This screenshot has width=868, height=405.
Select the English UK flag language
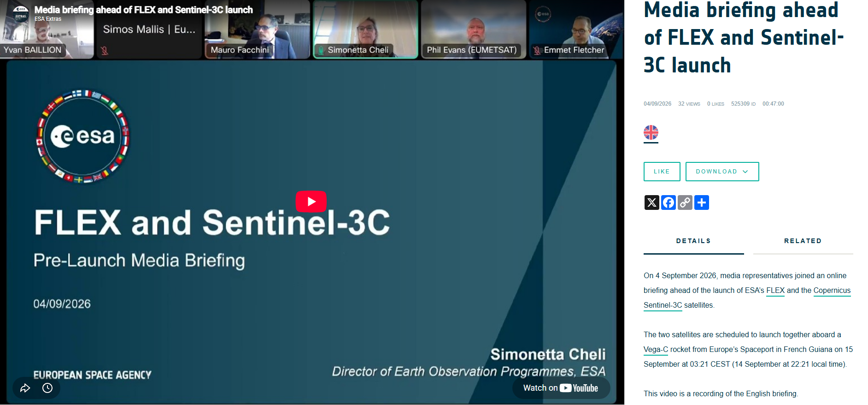pos(651,133)
